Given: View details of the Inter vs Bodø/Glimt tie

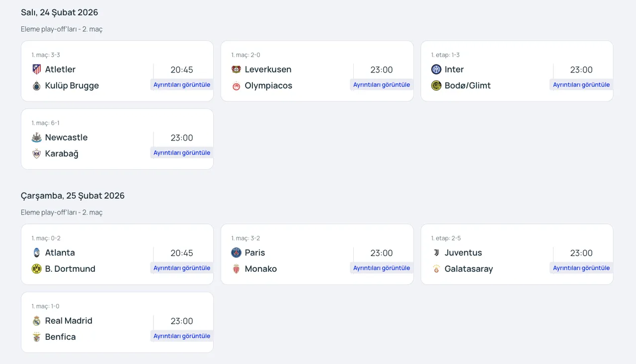Looking at the screenshot, I should [x=580, y=84].
